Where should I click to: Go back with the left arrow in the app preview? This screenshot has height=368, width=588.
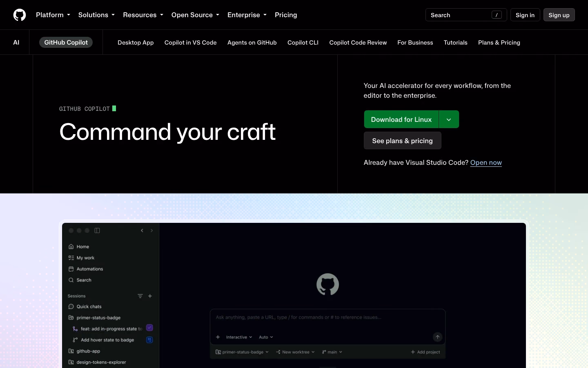click(142, 231)
